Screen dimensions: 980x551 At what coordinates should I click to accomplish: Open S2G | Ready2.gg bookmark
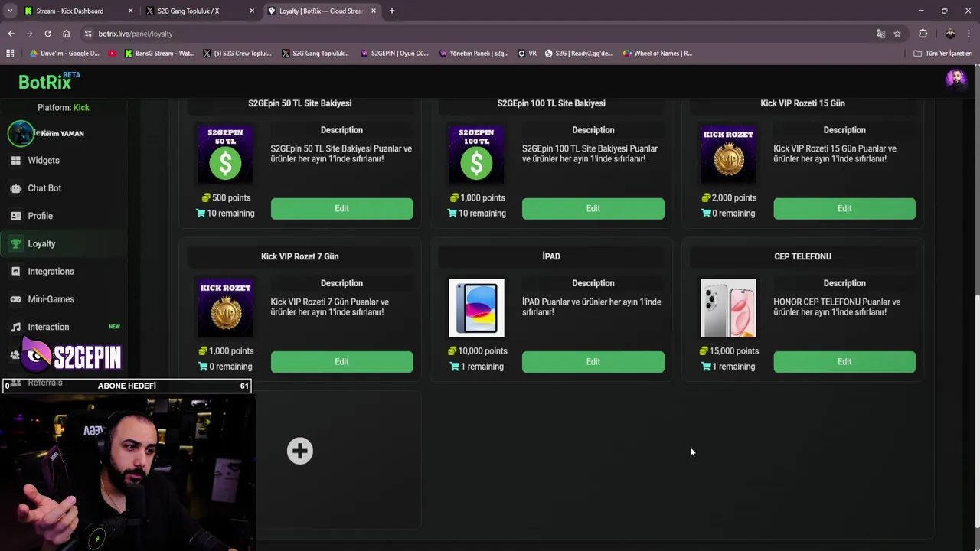click(579, 54)
